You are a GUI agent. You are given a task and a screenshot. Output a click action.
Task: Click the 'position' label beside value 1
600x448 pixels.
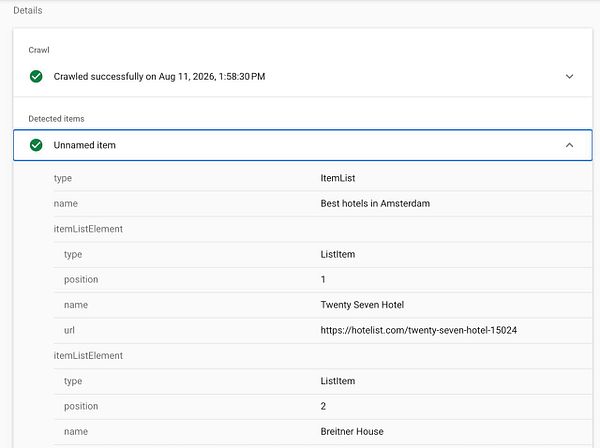[x=81, y=280]
